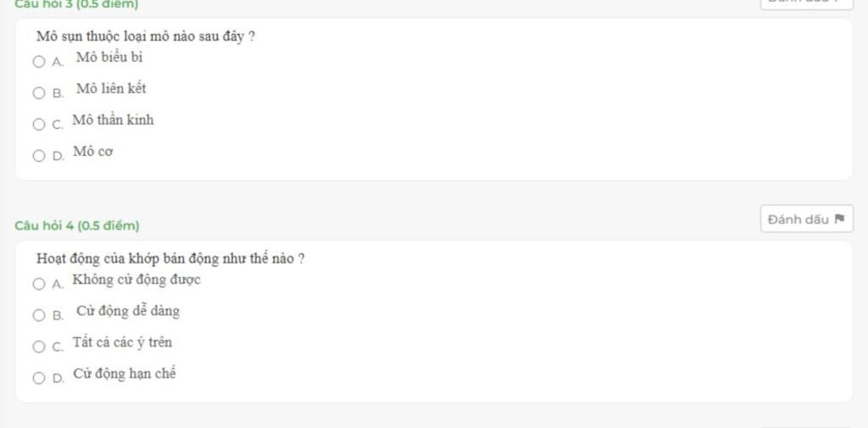Choose radio option B in question 4

38,315
